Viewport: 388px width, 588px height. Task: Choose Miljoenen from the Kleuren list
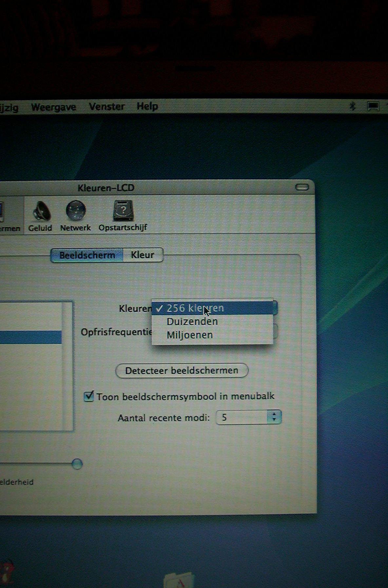190,335
